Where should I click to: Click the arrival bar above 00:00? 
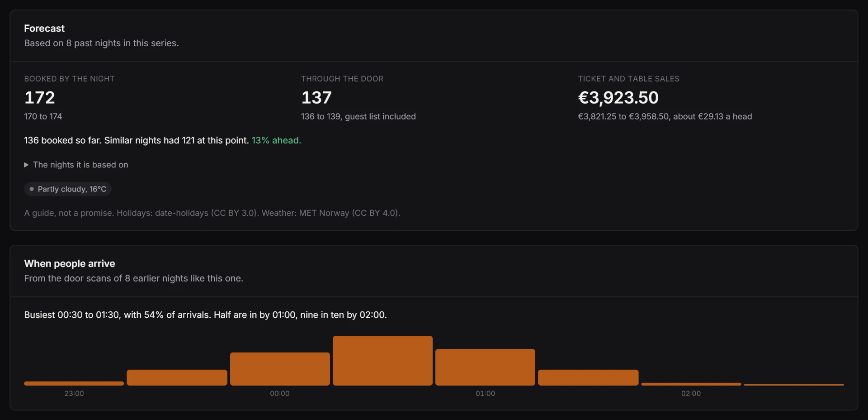click(280, 369)
